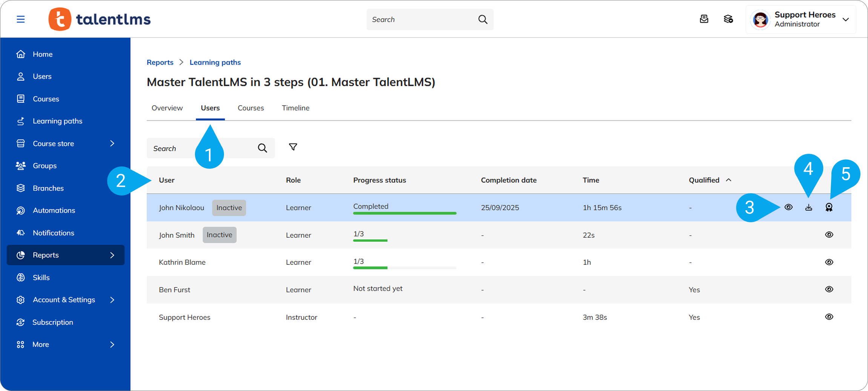Click the Learning paths breadcrumb link
Viewport: 868px width, 391px height.
(x=215, y=63)
